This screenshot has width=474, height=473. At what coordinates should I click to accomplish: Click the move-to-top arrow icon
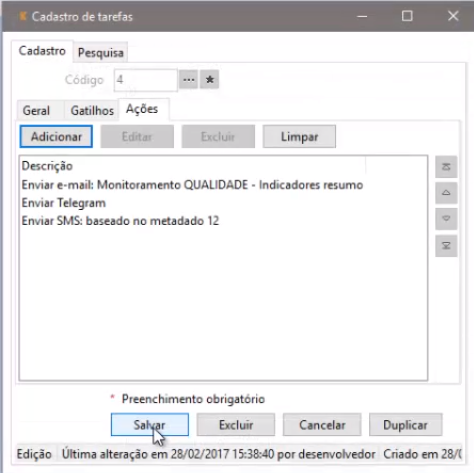tap(446, 167)
